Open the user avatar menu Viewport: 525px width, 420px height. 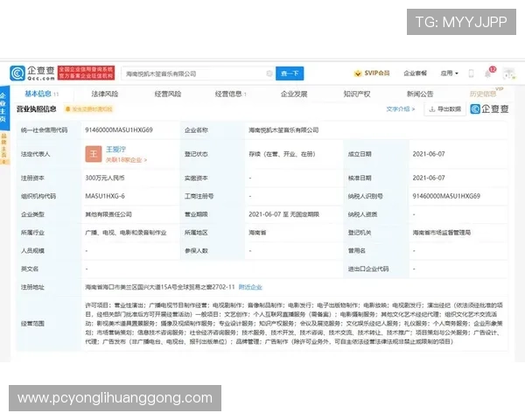click(x=509, y=73)
